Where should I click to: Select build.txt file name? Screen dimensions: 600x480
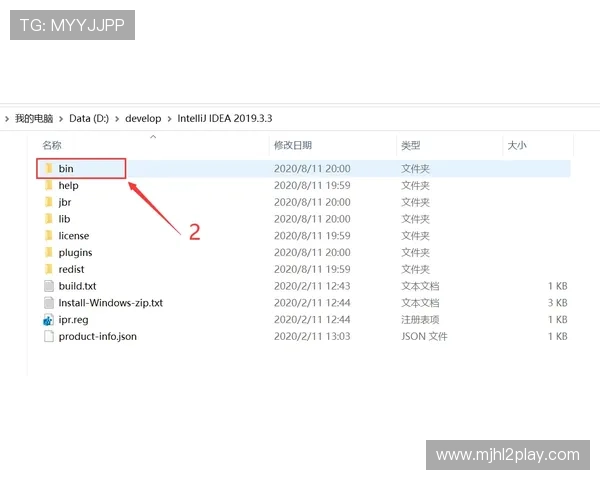point(77,286)
